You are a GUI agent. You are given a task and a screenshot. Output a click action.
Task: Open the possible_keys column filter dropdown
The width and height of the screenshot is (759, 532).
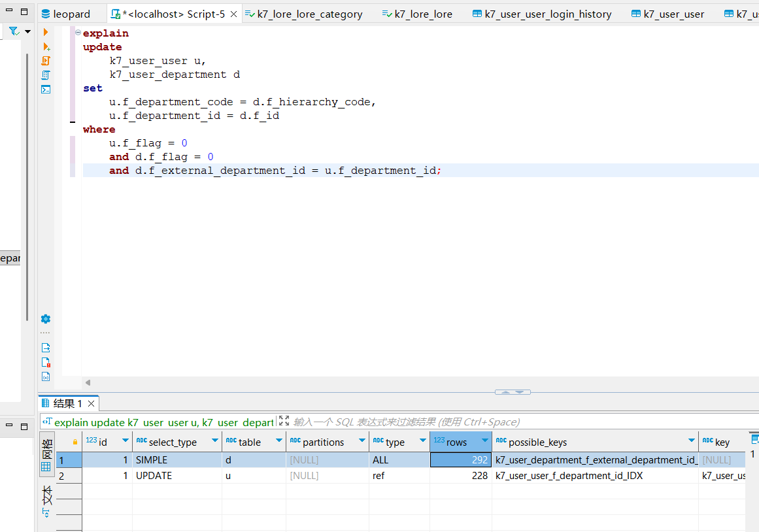pos(691,441)
